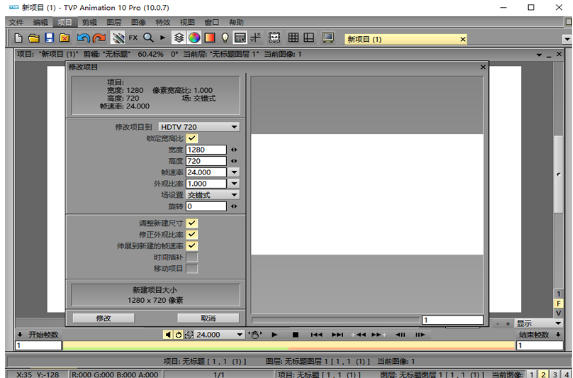Toggle the layers stack panel icon

pyautogui.click(x=178, y=38)
